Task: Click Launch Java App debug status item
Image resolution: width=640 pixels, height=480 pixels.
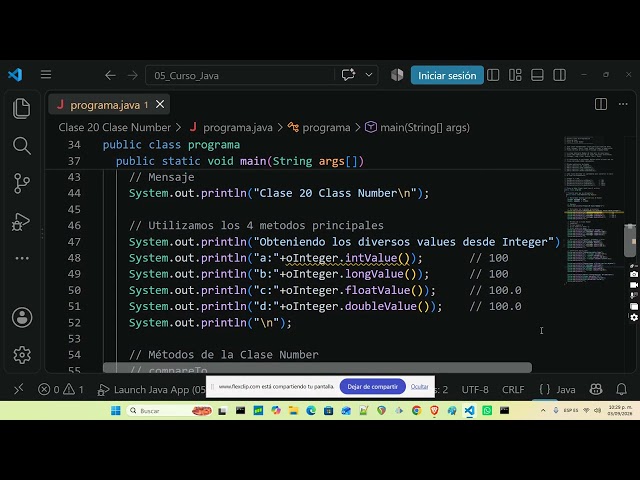Action: click(151, 389)
